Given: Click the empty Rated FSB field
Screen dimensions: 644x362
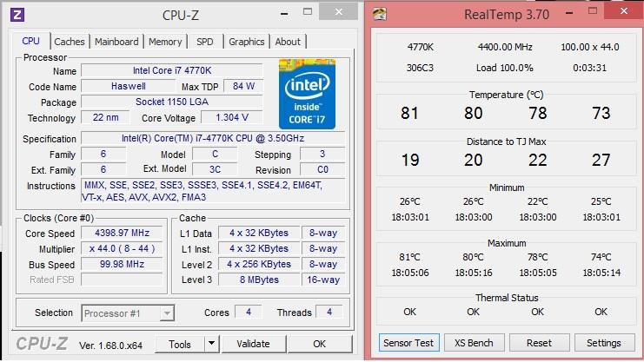Looking at the screenshot, I should (122, 280).
